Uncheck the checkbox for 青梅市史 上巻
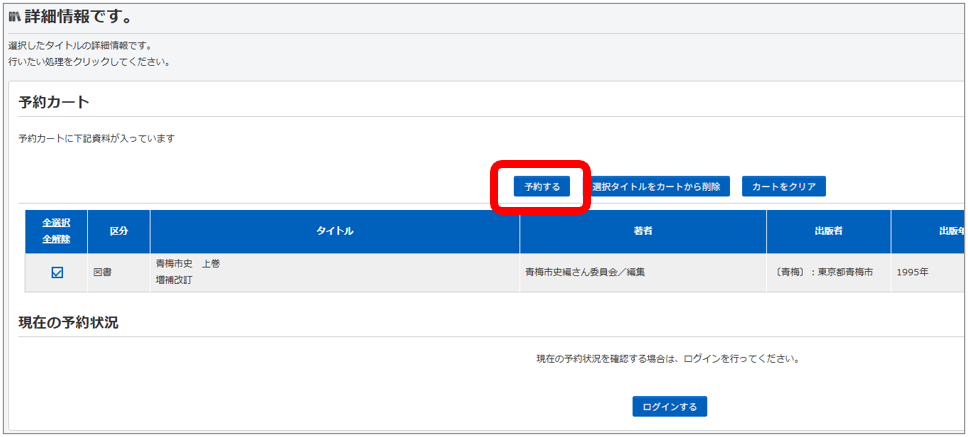The image size is (968, 437). click(x=57, y=272)
